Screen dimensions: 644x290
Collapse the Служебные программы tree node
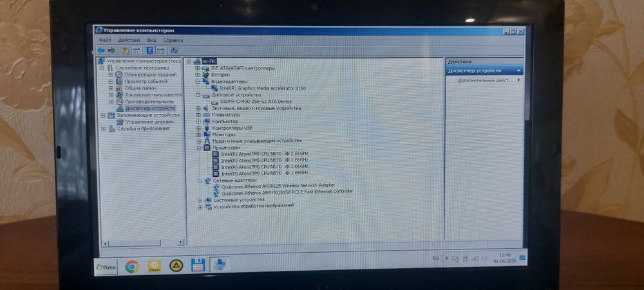tap(102, 68)
